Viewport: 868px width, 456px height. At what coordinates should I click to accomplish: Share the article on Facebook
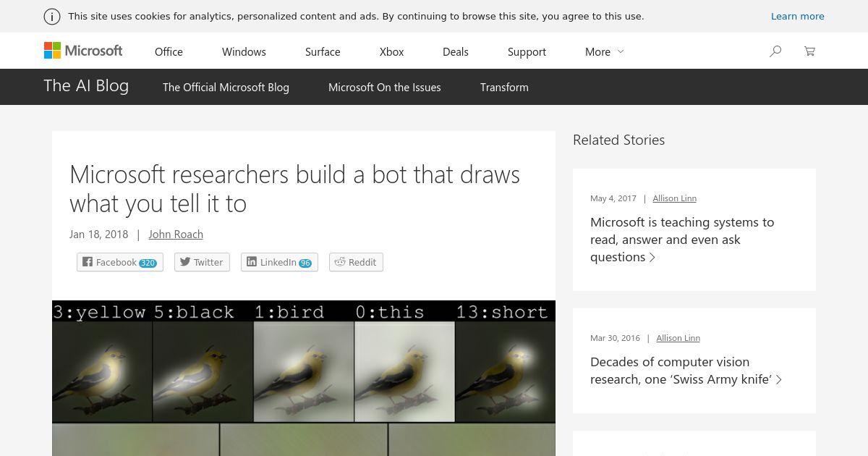[x=120, y=262]
